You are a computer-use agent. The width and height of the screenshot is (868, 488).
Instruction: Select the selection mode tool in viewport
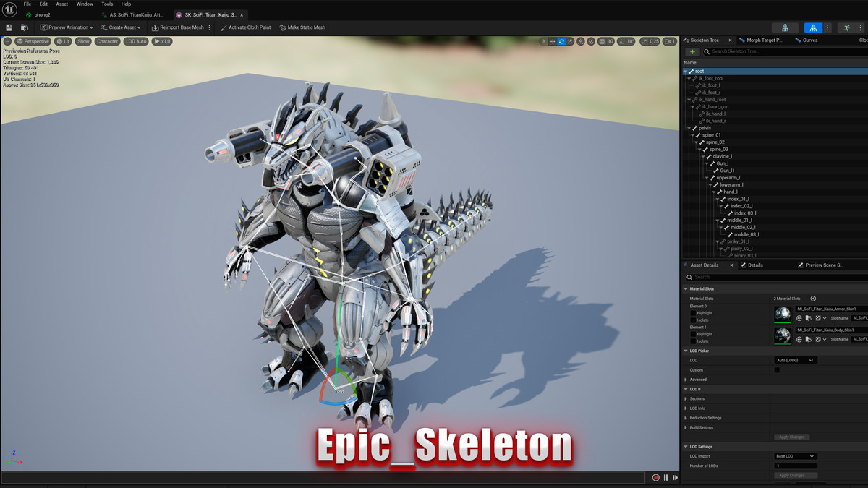tap(545, 41)
